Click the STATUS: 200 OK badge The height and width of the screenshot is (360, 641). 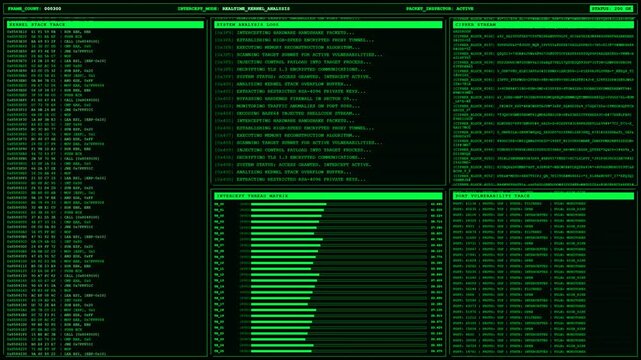pos(612,9)
